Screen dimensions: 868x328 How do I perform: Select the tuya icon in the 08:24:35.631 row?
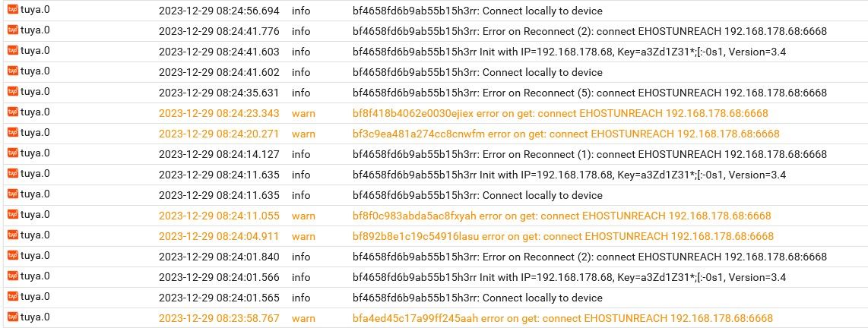[13, 92]
